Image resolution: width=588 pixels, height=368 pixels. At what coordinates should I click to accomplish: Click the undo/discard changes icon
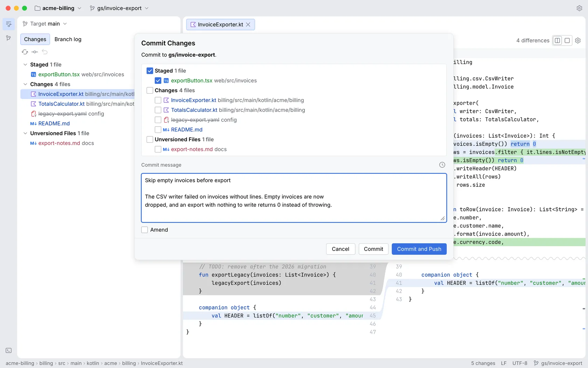[44, 52]
